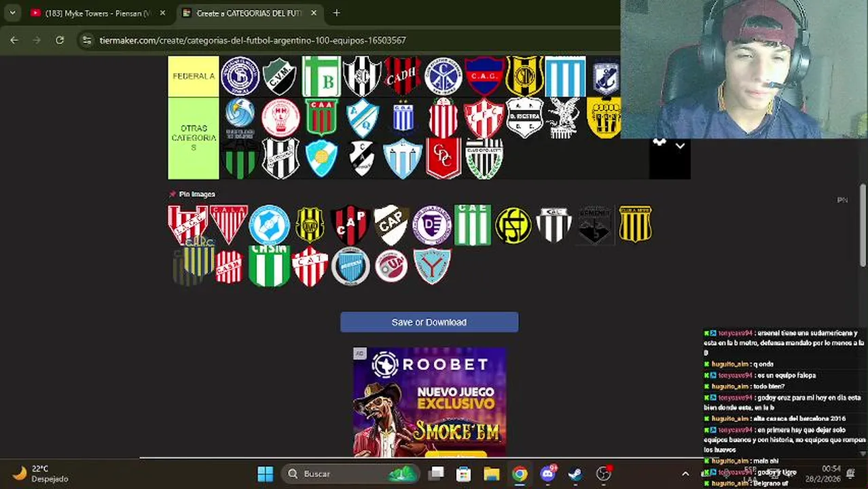Open the Roobet Smoke'Em advertisement

[429, 402]
